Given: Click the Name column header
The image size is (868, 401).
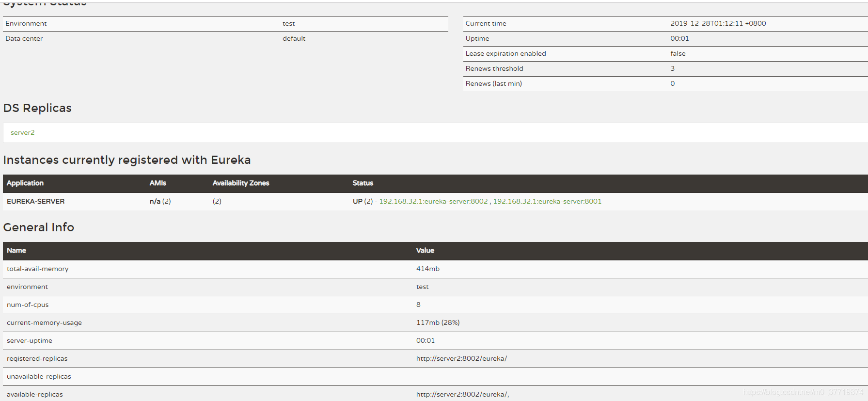Looking at the screenshot, I should click(x=16, y=250).
